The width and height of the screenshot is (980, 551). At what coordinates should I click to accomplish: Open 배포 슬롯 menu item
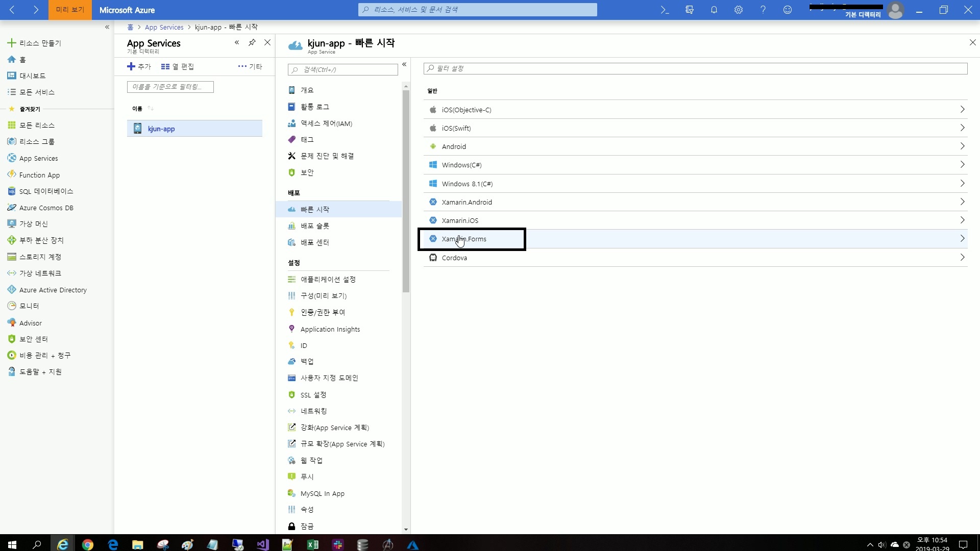pos(315,226)
